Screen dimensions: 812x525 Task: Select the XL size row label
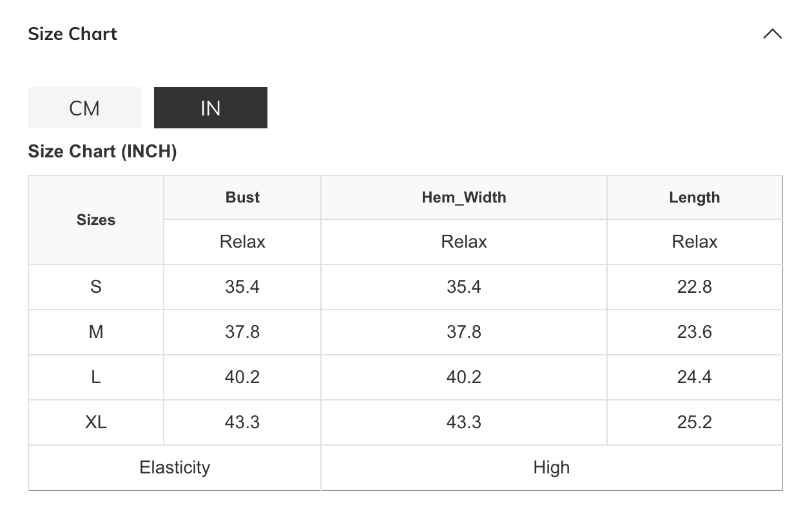(96, 422)
